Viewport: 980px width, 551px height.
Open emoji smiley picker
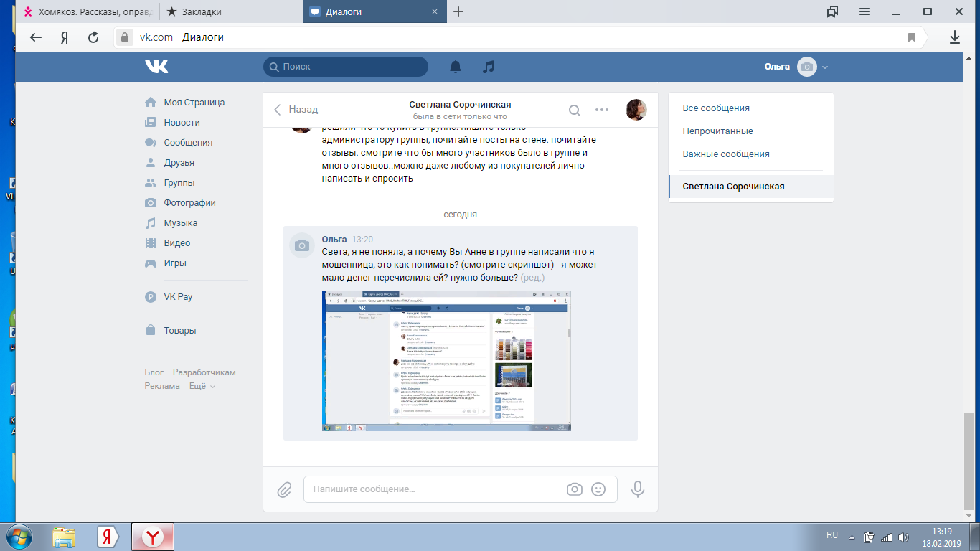click(x=598, y=489)
